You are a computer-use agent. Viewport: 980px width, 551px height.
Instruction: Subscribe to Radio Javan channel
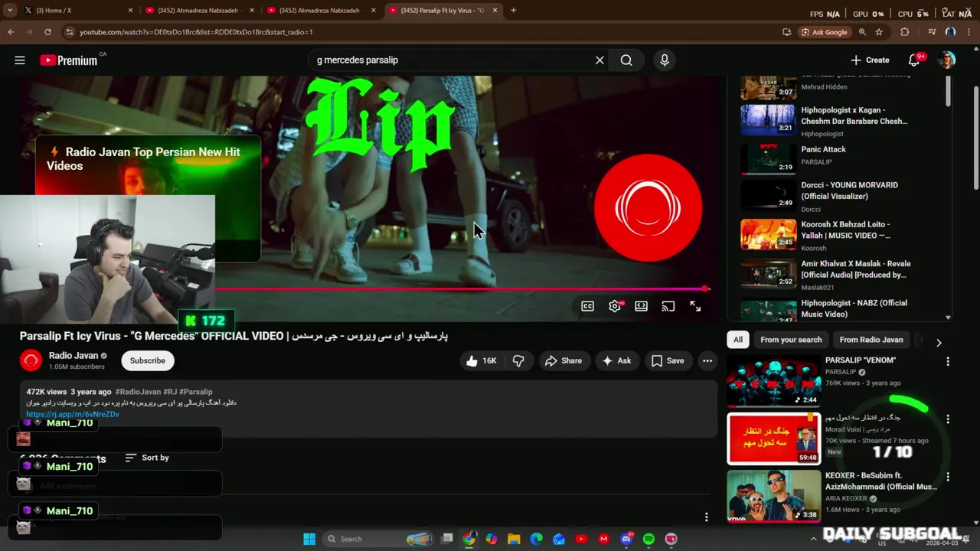148,360
